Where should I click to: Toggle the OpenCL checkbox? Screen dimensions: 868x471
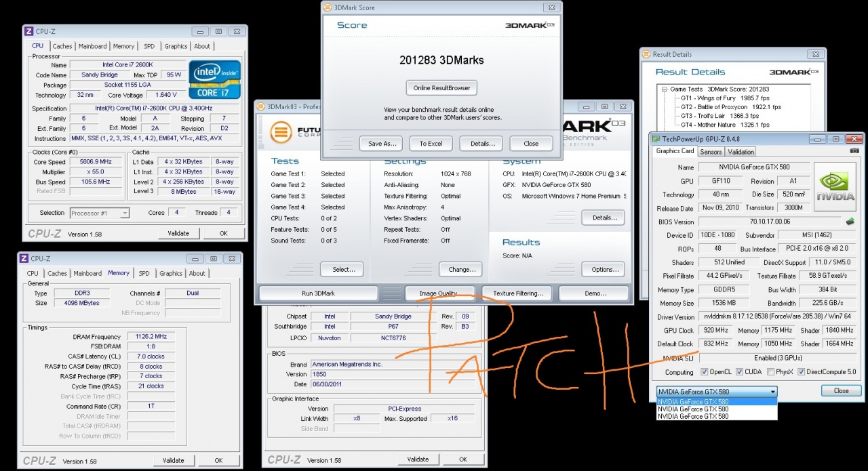click(703, 372)
